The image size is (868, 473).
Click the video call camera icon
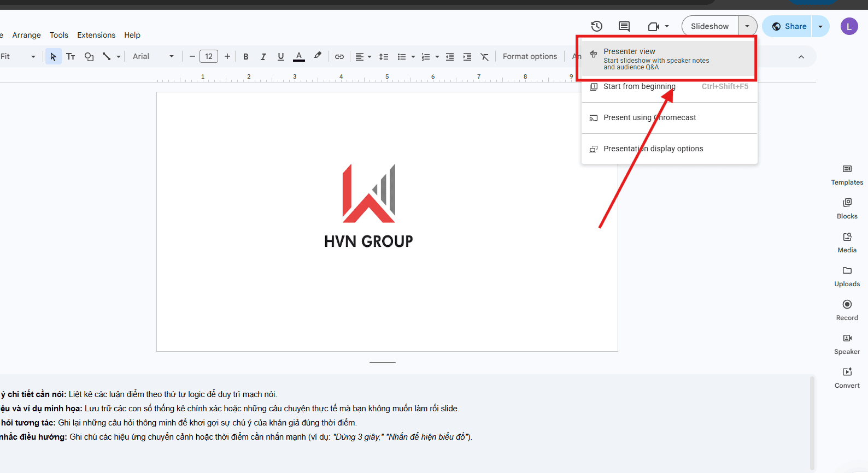click(x=653, y=26)
